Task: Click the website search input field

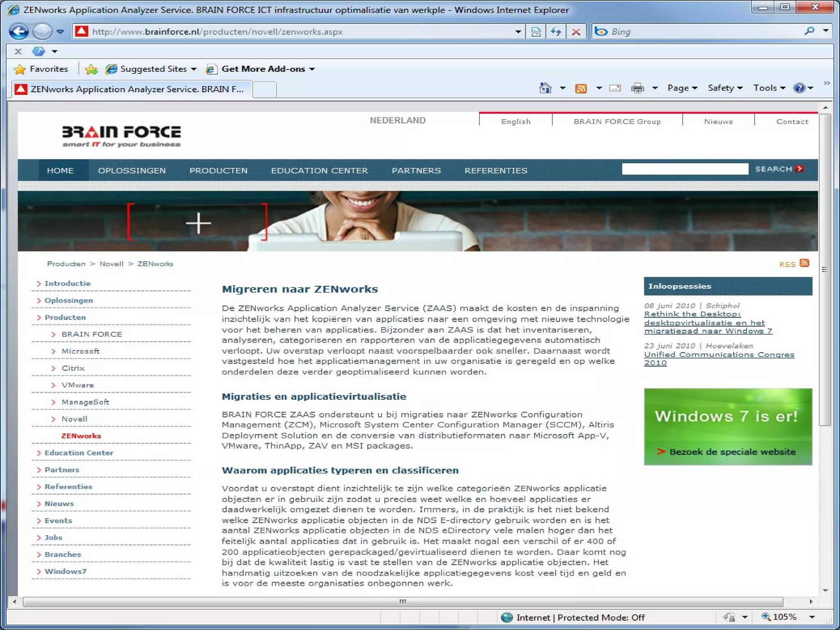Action: pos(685,169)
